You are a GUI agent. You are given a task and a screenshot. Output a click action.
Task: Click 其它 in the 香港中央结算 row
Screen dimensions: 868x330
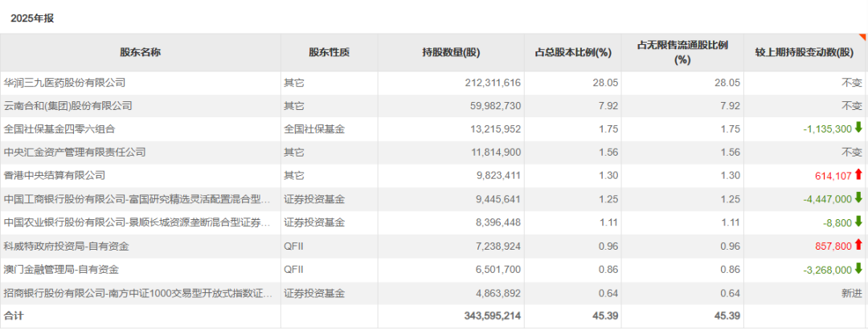pyautogui.click(x=294, y=176)
